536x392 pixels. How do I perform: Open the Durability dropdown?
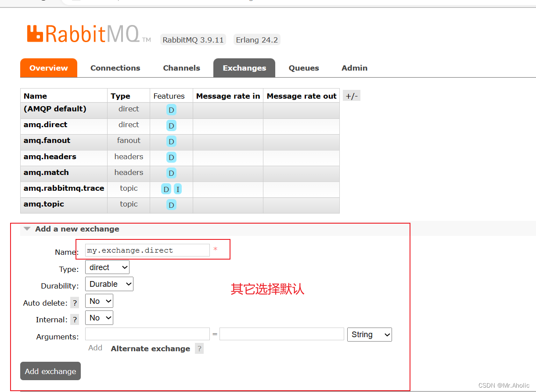pos(109,284)
